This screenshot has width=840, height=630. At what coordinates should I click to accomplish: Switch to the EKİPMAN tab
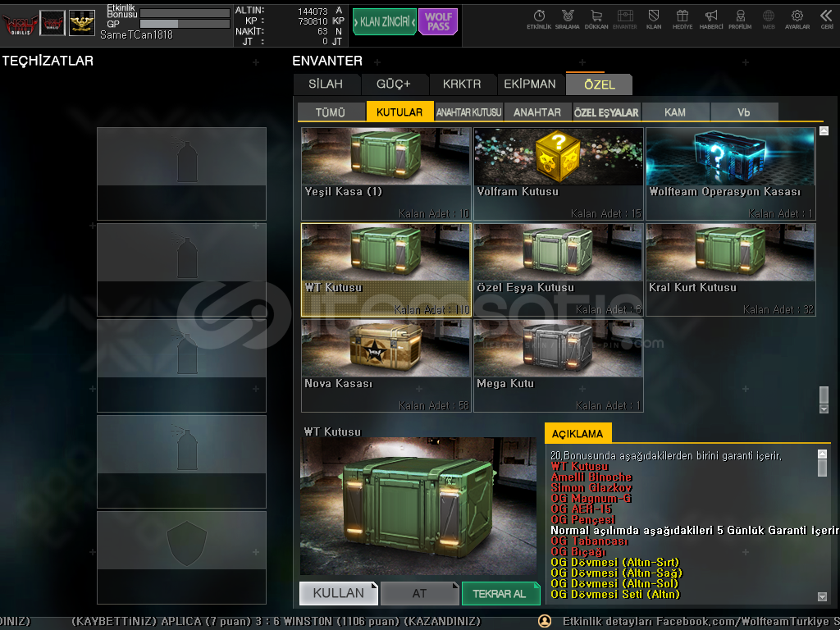(530, 84)
